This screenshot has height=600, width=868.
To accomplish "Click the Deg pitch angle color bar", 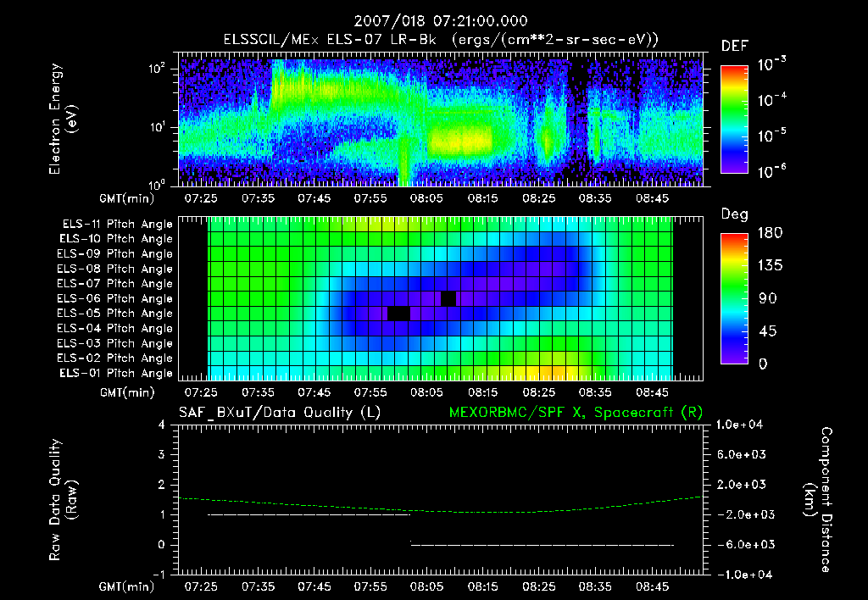I will pos(734,299).
